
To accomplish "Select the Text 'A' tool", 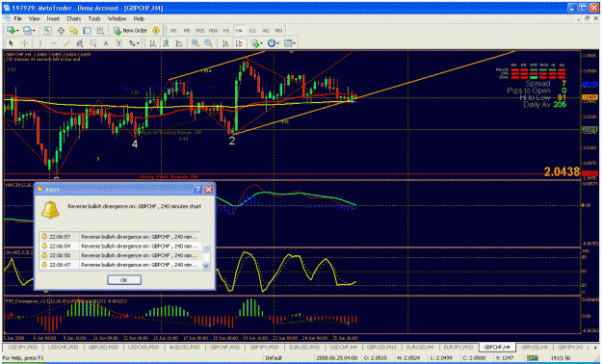I will click(x=106, y=43).
